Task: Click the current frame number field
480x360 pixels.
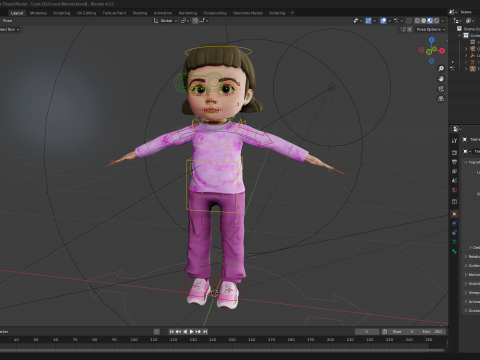Action: tap(367, 331)
